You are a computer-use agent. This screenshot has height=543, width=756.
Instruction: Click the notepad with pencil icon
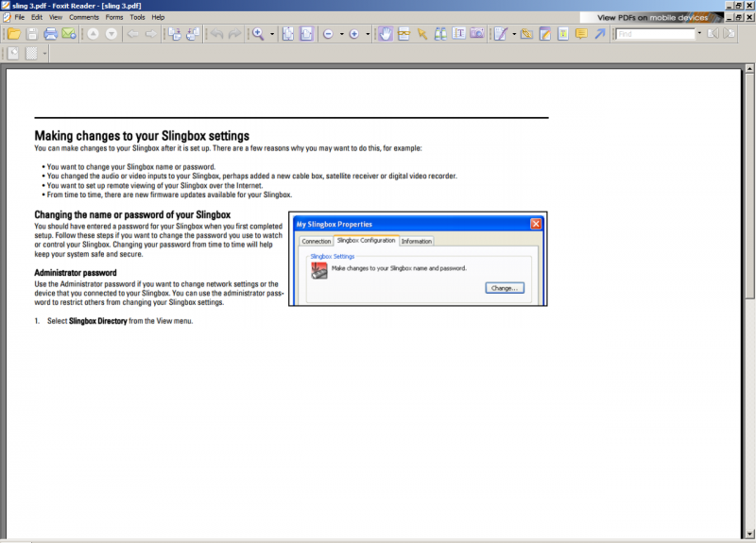coord(545,34)
